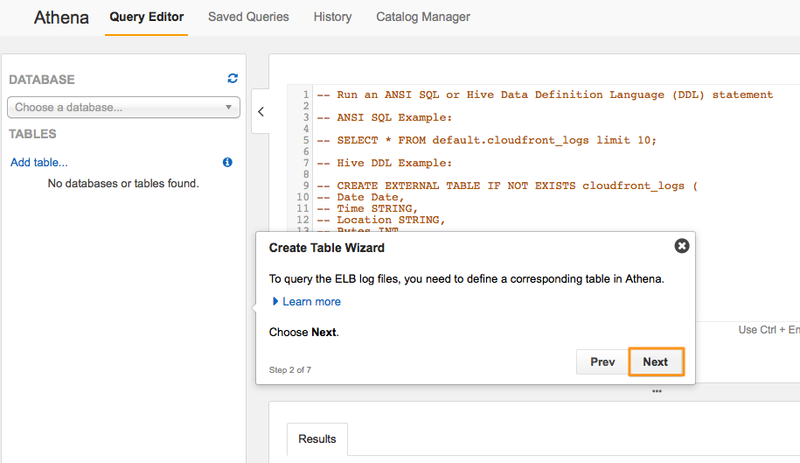Image resolution: width=800 pixels, height=463 pixels.
Task: Go to the History tab
Action: pyautogui.click(x=332, y=17)
